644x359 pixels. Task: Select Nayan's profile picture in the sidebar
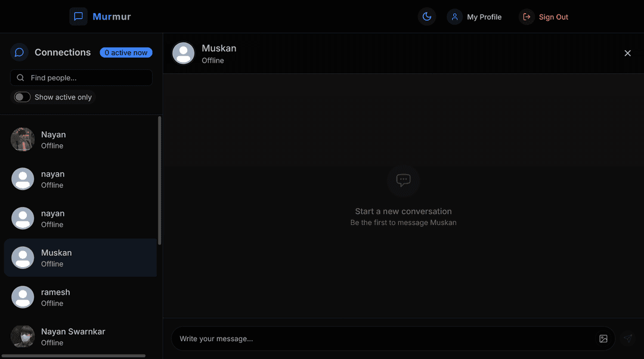[23, 139]
